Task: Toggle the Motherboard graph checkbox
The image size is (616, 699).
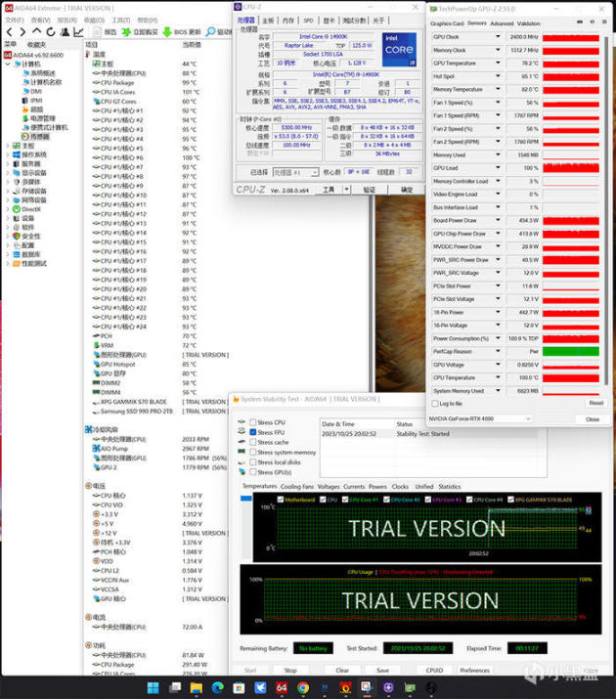Action: click(x=281, y=500)
